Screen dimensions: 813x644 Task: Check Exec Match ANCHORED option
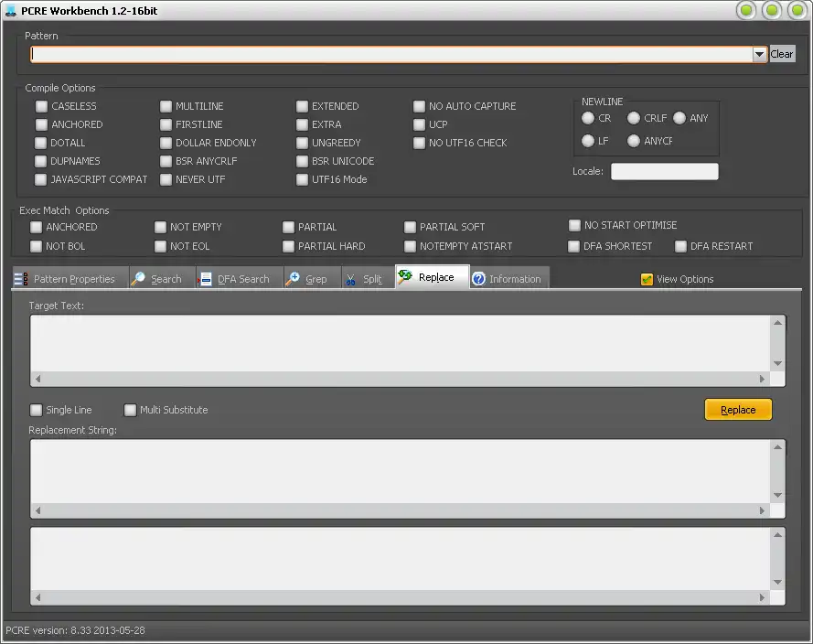pyautogui.click(x=36, y=227)
